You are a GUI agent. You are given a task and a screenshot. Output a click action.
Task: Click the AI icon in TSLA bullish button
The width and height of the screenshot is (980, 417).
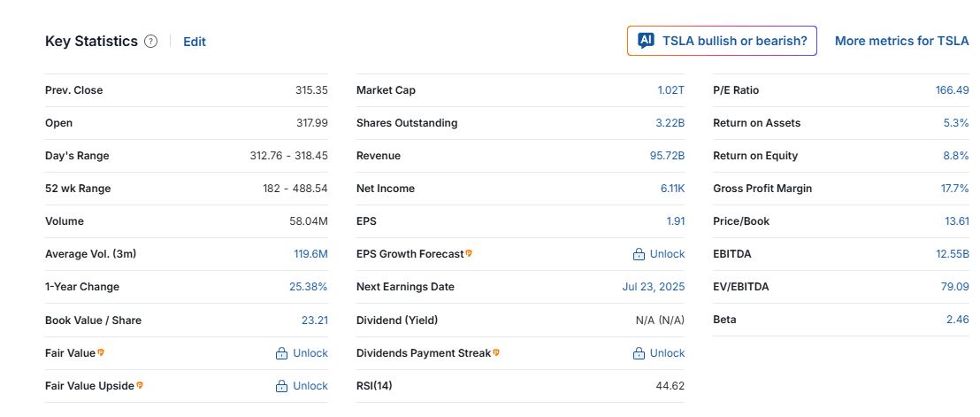tap(646, 41)
